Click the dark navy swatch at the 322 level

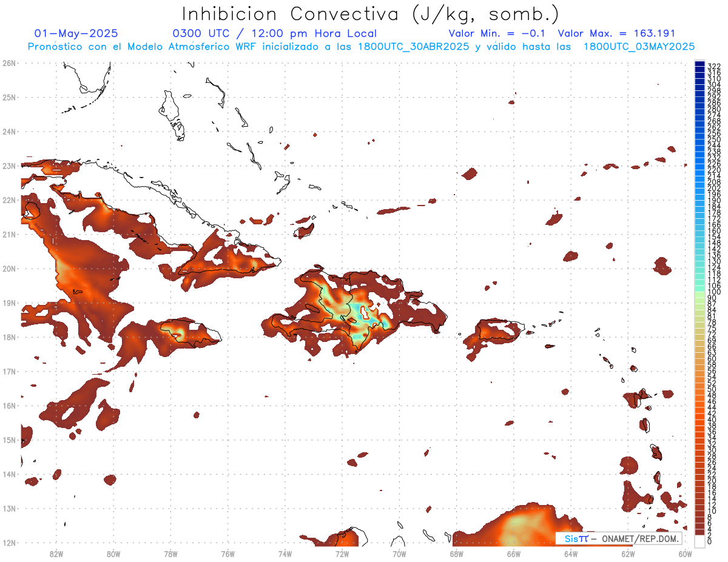(699, 64)
